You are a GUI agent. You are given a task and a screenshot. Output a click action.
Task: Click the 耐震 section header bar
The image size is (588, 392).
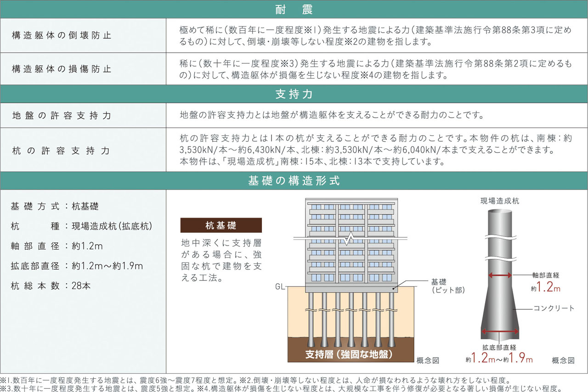click(294, 9)
